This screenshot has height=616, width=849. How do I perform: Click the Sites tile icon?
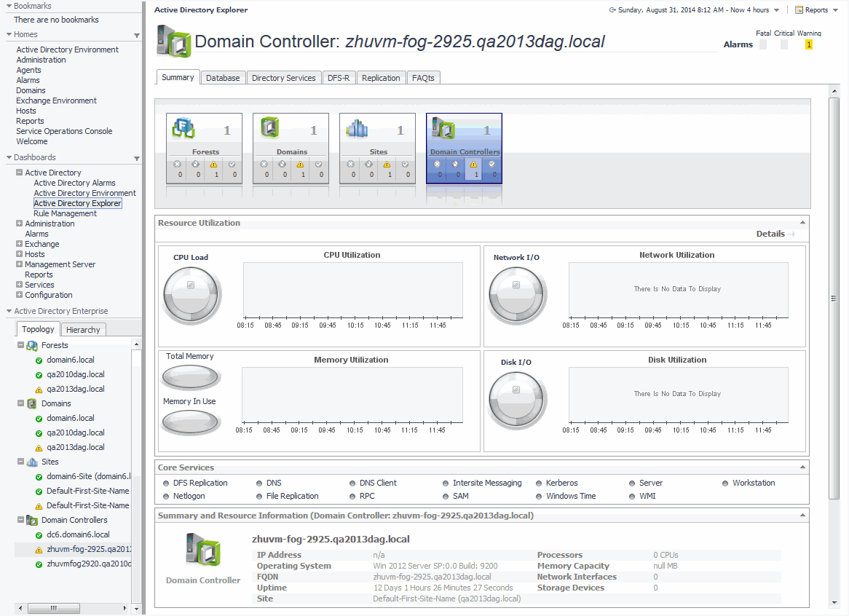point(358,130)
